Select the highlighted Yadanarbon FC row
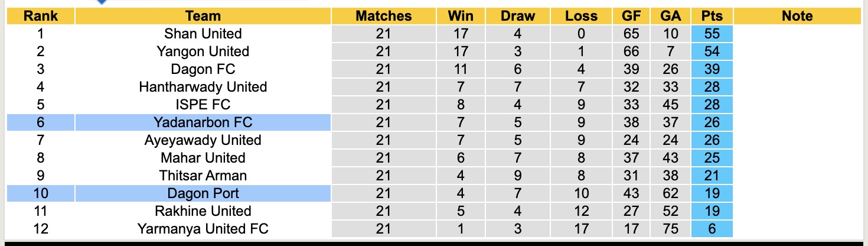Screen dimensions: 868x246 pos(203,122)
